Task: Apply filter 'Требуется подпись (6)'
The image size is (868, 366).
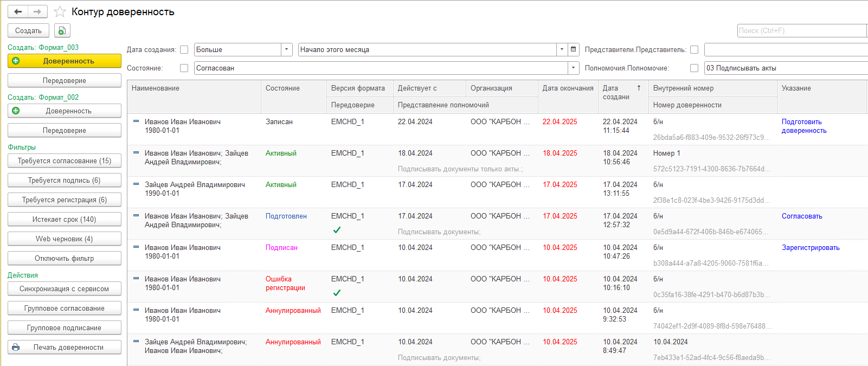Action: tap(65, 180)
